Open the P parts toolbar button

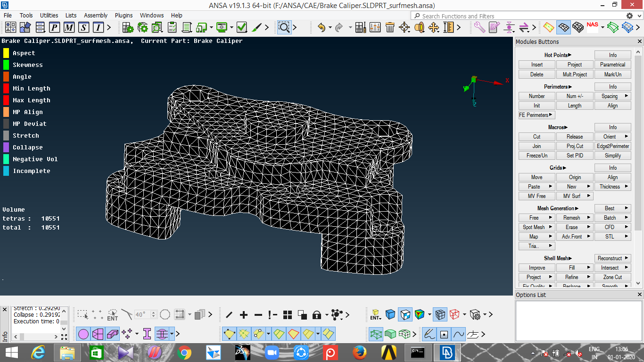click(x=55, y=27)
